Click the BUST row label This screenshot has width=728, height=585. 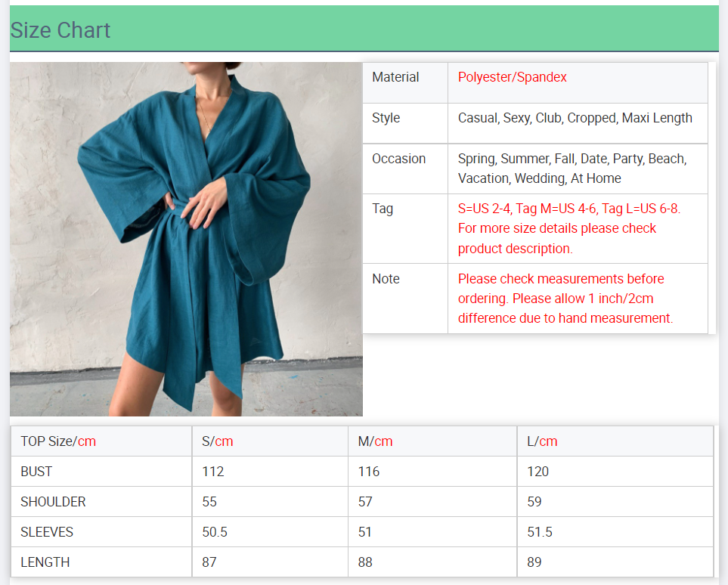[x=36, y=472]
